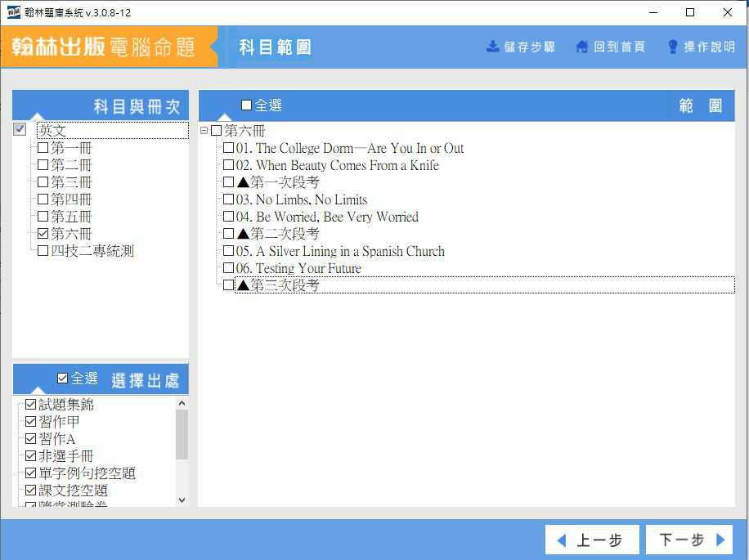
Task: Select the 第六冊 label in range tree
Action: [244, 130]
